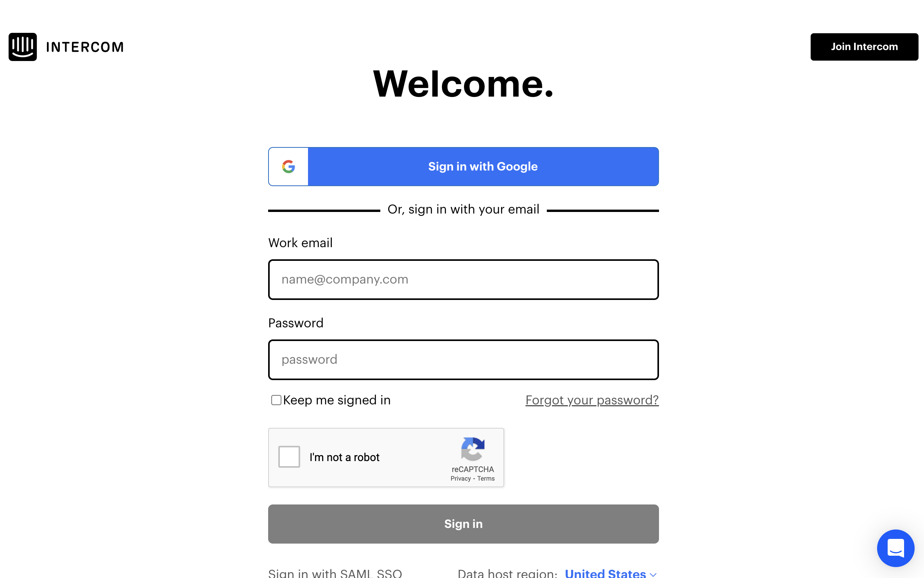This screenshot has width=924, height=578.
Task: Click the 'Join Intercom' navigation button
Action: click(x=864, y=47)
